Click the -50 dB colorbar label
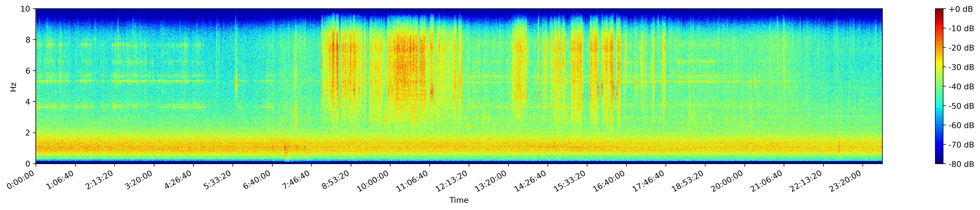The height and width of the screenshot is (210, 980). [x=961, y=106]
